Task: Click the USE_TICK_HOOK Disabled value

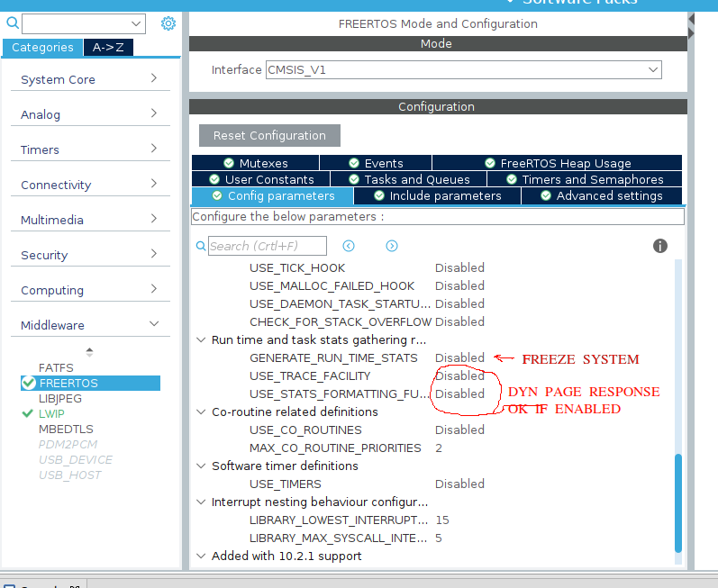Action: pyautogui.click(x=459, y=267)
